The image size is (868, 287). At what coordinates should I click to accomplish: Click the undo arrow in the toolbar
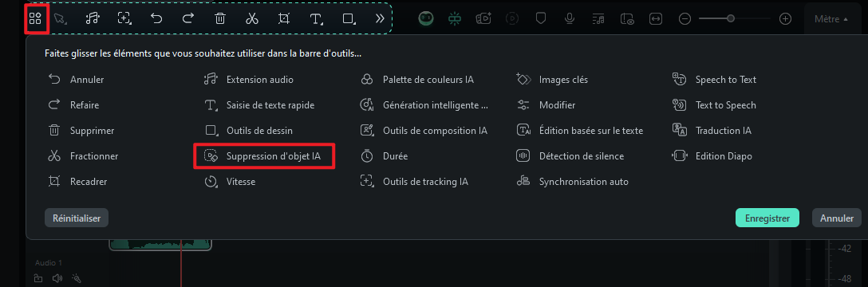coord(156,18)
